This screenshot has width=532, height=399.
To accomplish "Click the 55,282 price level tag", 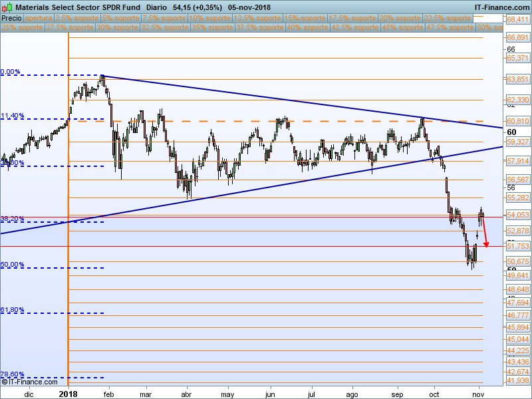I will coord(518,198).
